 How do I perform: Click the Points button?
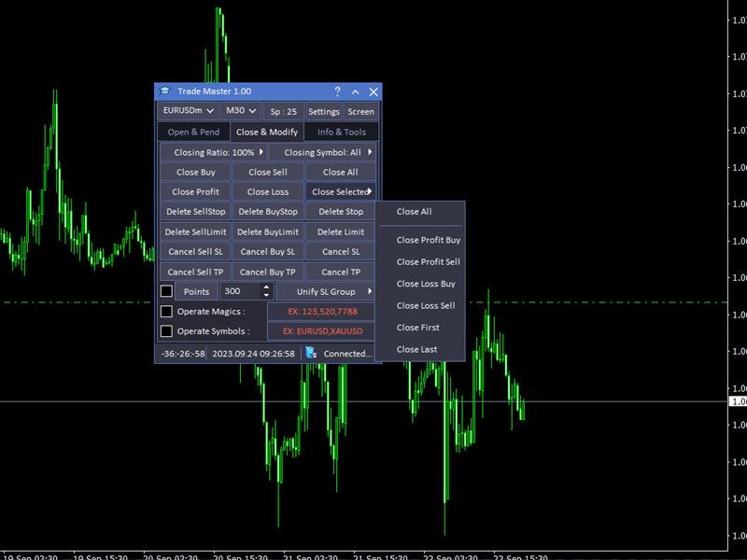click(x=196, y=291)
